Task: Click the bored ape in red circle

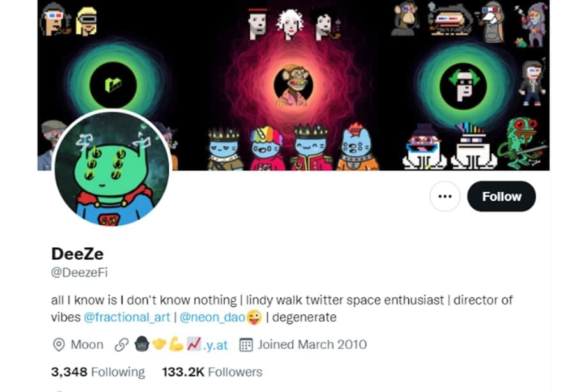Action: coord(294,86)
